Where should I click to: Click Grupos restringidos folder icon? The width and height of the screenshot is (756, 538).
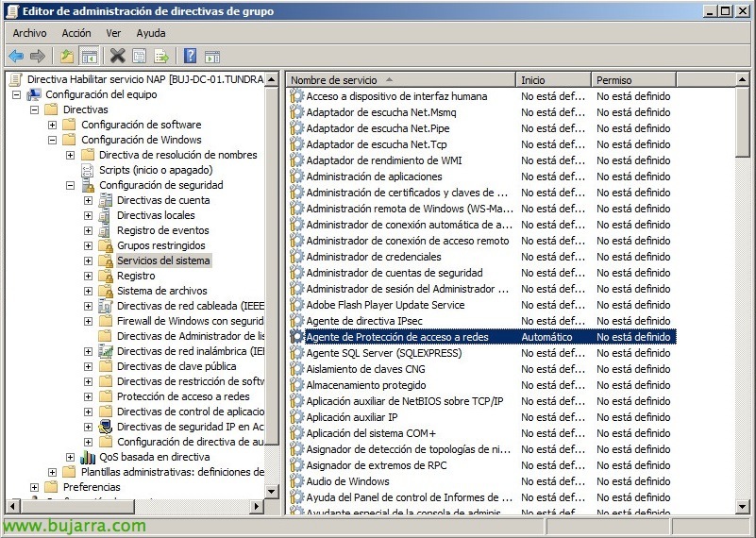[105, 245]
